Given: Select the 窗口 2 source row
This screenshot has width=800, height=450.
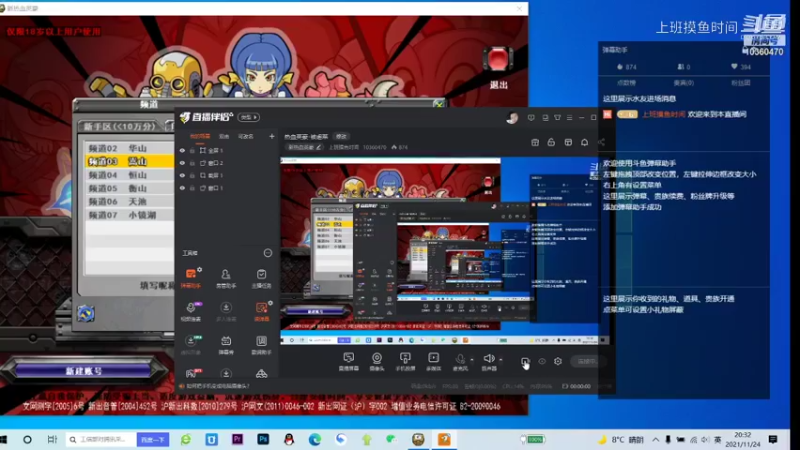Looking at the screenshot, I should pyautogui.click(x=227, y=163).
